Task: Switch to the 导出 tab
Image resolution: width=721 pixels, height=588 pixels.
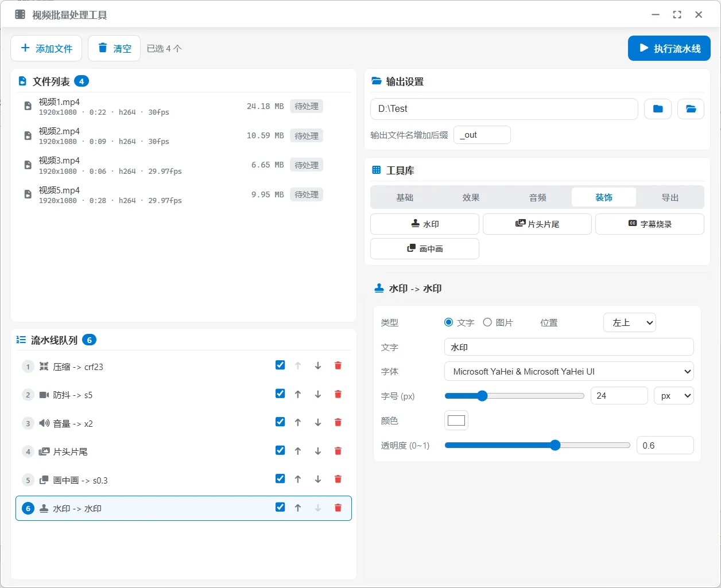Action: point(670,197)
